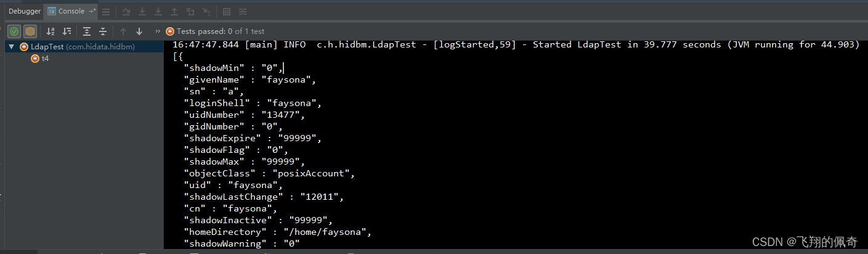Switch to the Console tab
868x254 pixels.
pos(71,11)
